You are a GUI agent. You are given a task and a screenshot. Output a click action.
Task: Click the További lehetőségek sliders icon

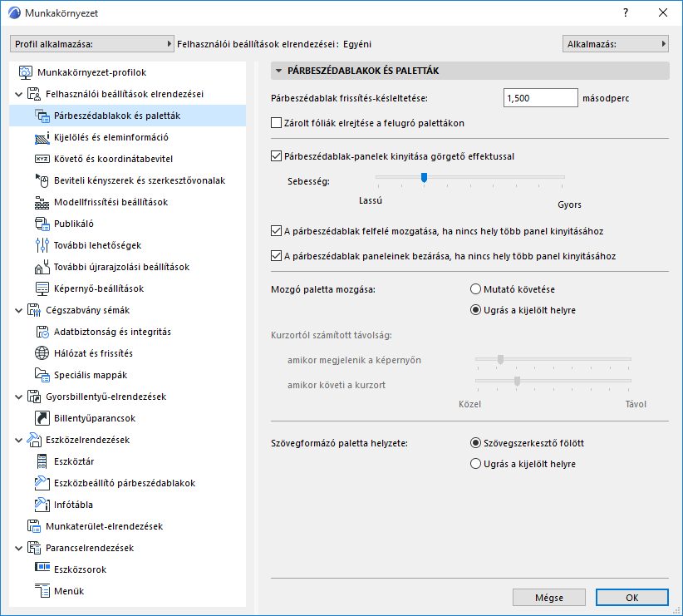point(43,245)
